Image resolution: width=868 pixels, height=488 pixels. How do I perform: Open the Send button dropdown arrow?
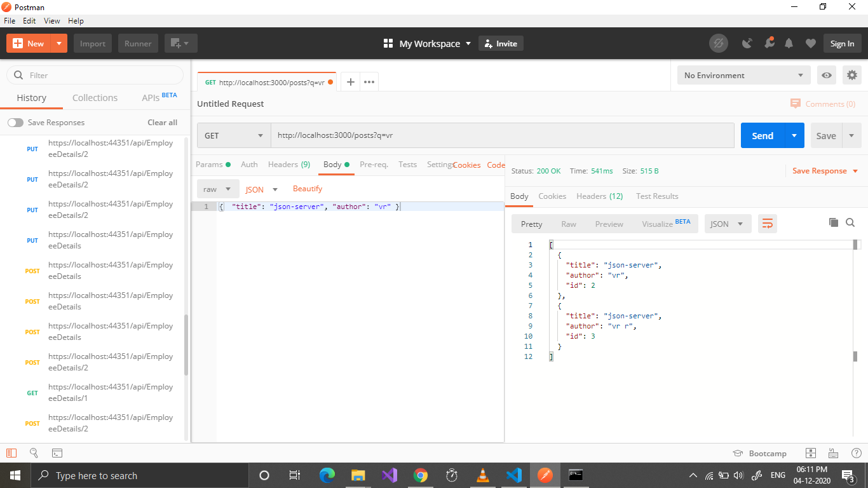pos(794,135)
